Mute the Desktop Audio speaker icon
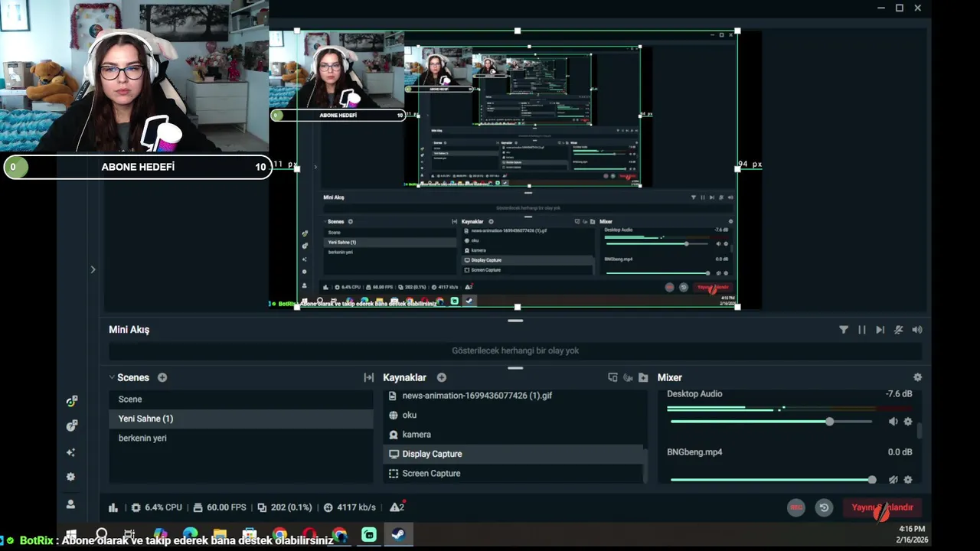 pyautogui.click(x=893, y=422)
